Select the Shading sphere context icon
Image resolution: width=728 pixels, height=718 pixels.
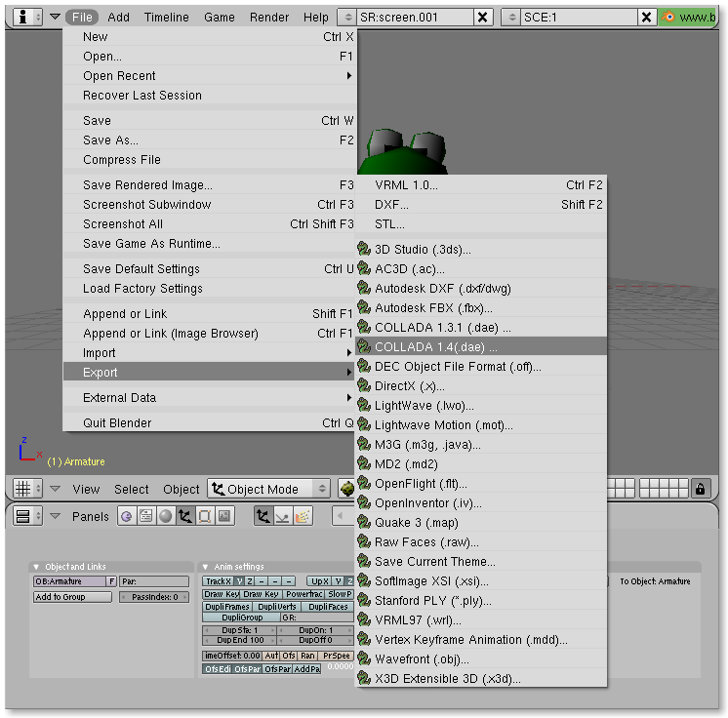[166, 516]
